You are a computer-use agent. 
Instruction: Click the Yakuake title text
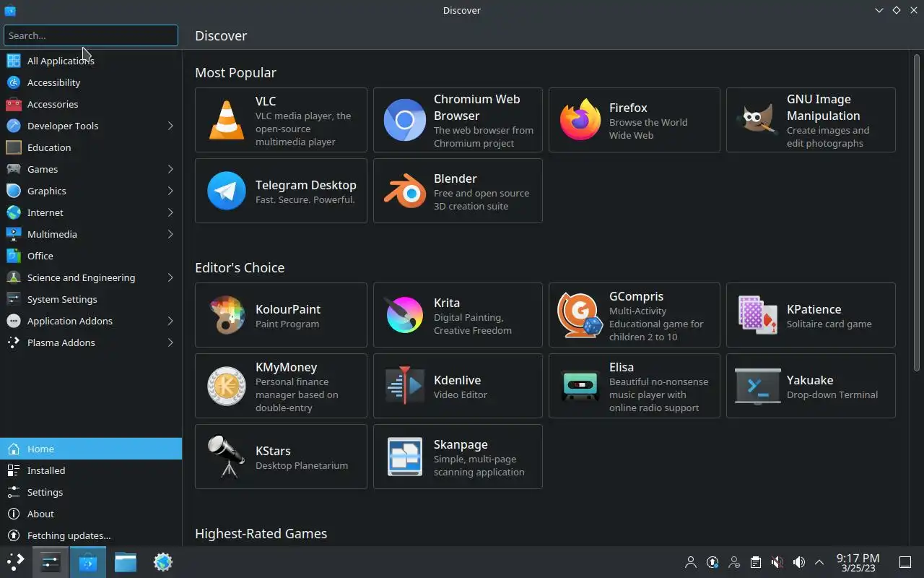coord(810,380)
